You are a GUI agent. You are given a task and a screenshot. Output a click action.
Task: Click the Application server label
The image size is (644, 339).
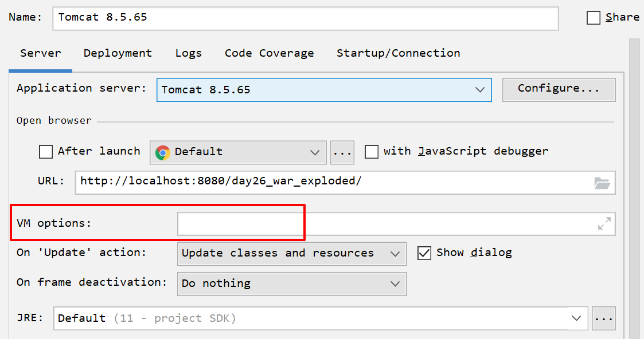(x=81, y=89)
